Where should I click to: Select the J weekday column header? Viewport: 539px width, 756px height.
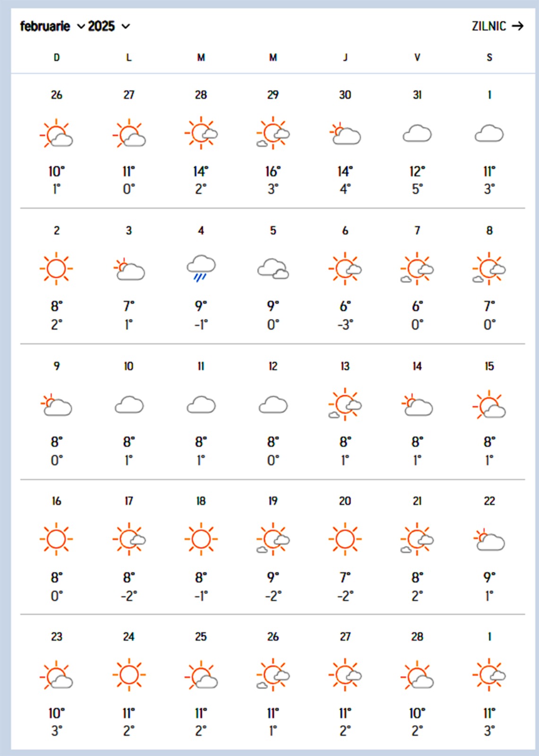coord(344,57)
